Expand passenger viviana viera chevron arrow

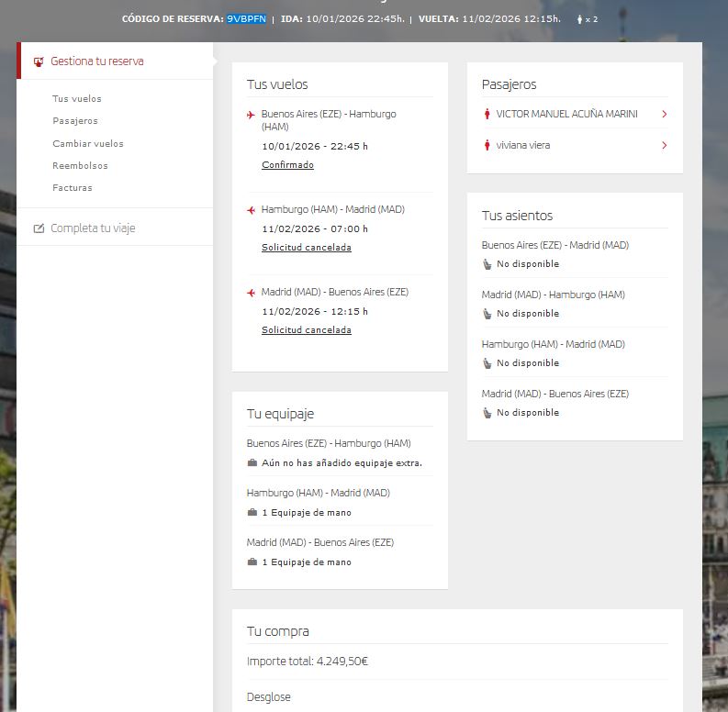tap(664, 145)
